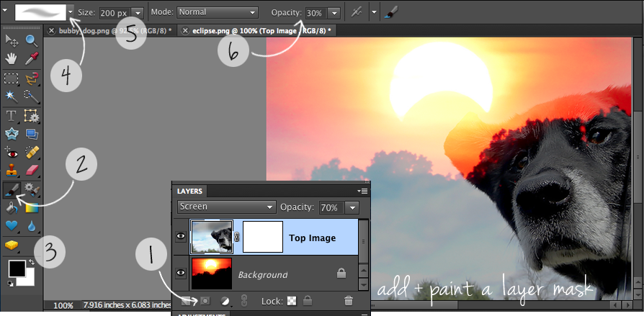Image resolution: width=644 pixels, height=316 pixels.
Task: Select the Clone Stamp tool
Action: [x=11, y=170]
